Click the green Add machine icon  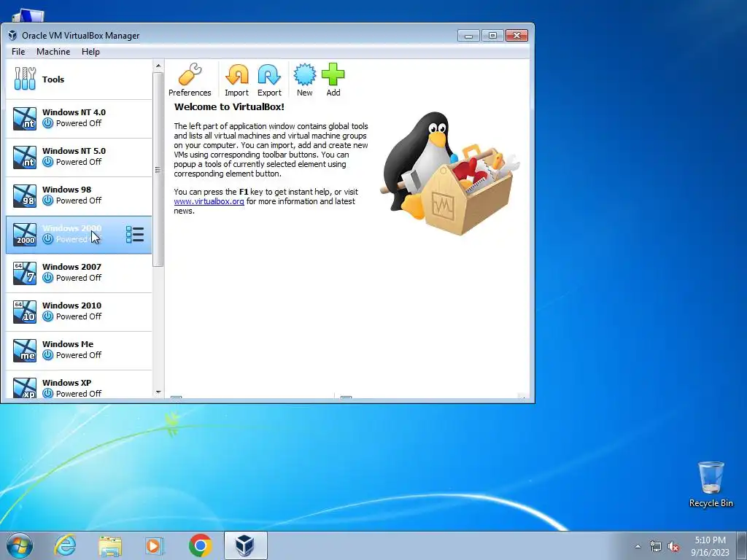(333, 75)
